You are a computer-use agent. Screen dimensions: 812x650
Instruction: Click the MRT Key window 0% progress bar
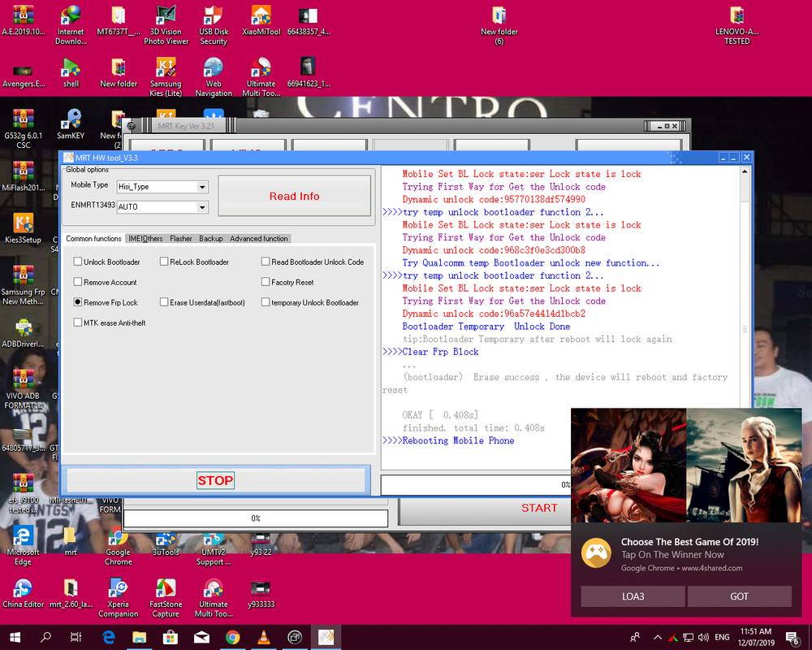coord(256,518)
